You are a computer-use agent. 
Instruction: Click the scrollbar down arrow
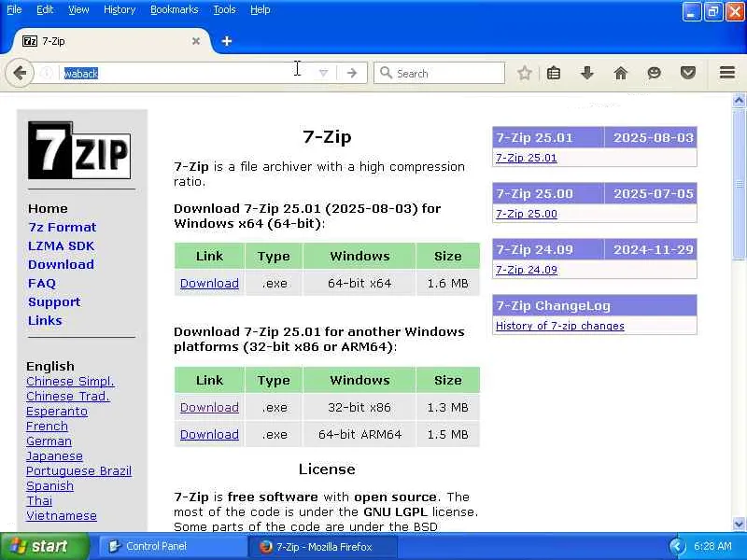[739, 525]
